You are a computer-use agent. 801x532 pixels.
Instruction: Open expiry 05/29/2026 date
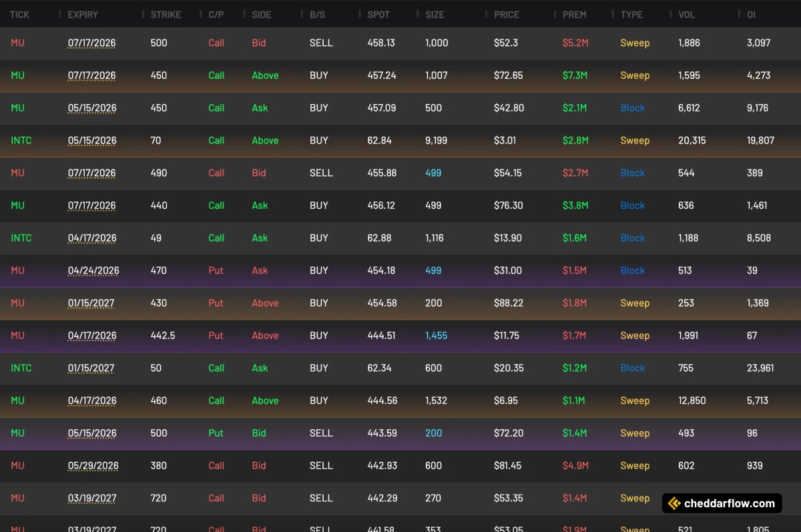click(93, 466)
